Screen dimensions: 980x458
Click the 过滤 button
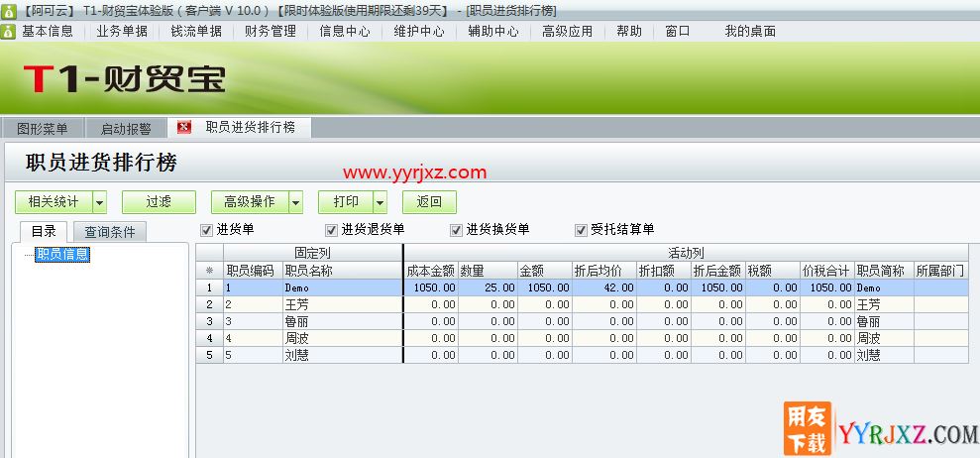[159, 202]
